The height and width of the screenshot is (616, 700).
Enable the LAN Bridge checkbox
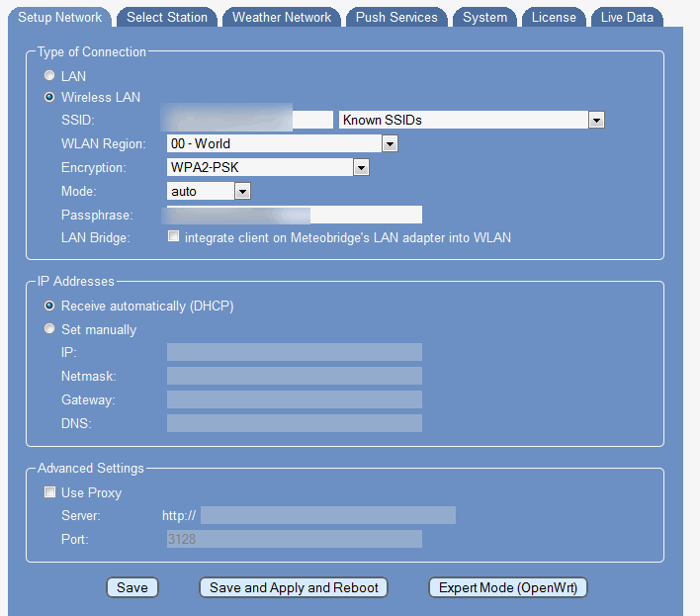(x=174, y=237)
